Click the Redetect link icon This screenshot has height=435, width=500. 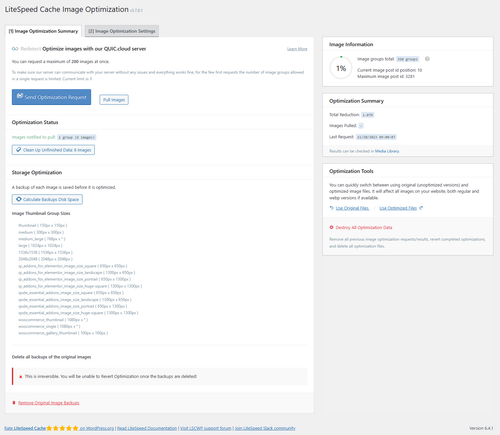click(x=15, y=49)
